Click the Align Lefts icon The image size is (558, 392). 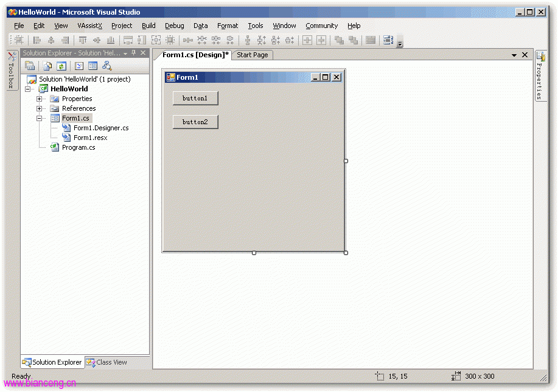(x=37, y=40)
